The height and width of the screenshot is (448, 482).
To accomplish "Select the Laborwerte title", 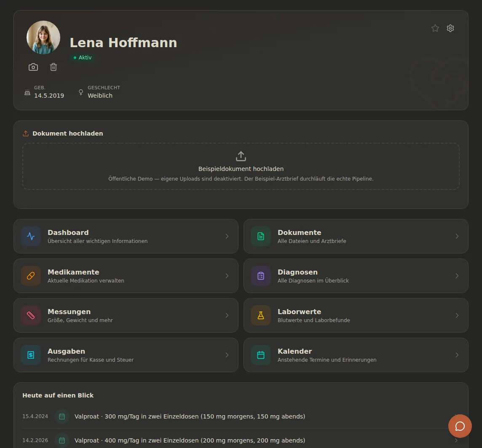I will tap(300, 312).
